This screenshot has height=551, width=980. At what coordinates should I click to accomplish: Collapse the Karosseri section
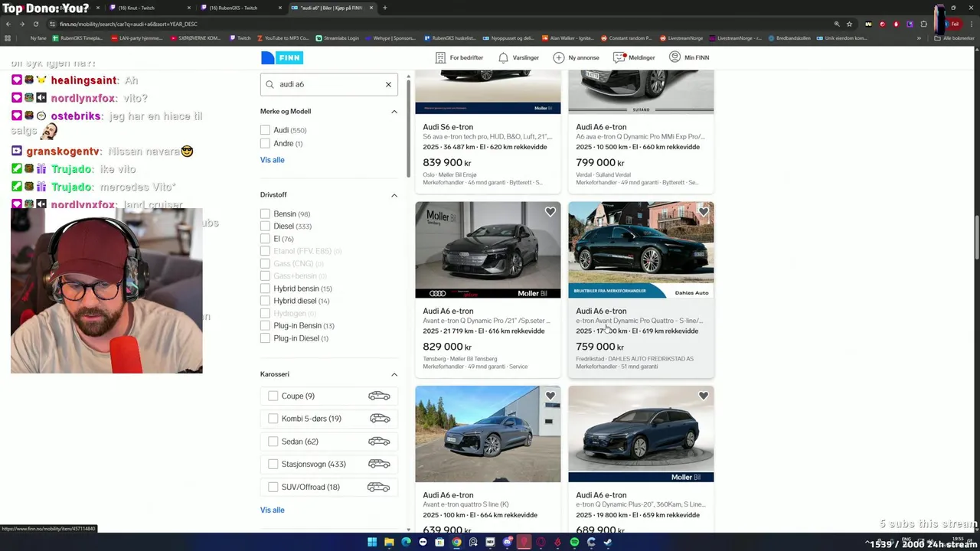pyautogui.click(x=394, y=374)
